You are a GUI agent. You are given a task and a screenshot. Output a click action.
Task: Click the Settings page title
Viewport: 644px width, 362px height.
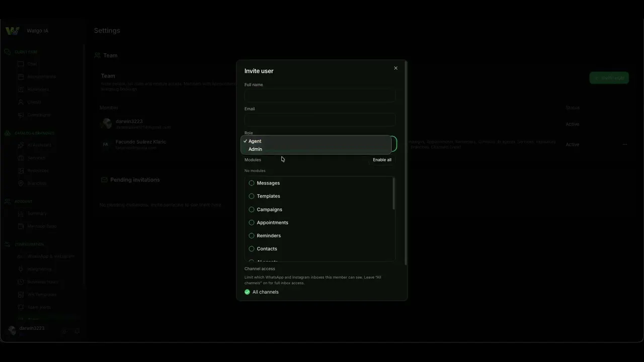click(107, 31)
